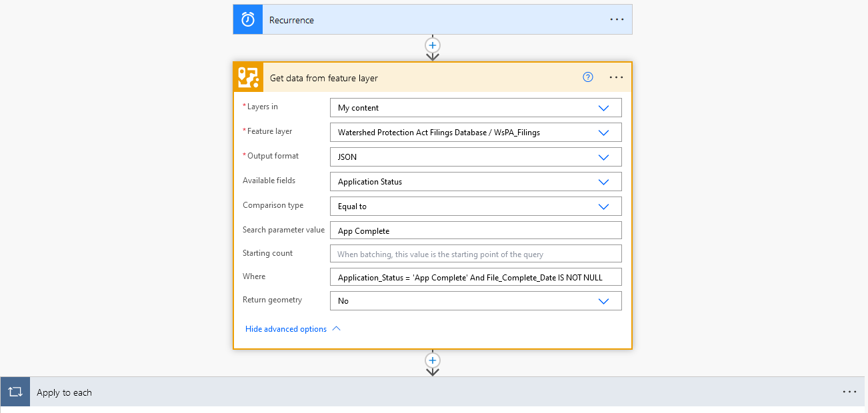Open the Feature layer dropdown
868x413 pixels.
tap(603, 133)
